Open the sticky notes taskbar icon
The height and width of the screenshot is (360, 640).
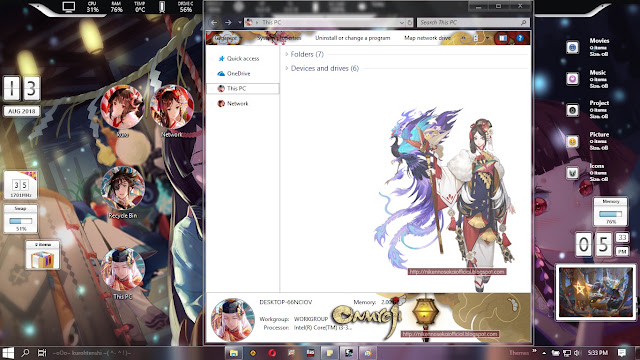point(330,353)
